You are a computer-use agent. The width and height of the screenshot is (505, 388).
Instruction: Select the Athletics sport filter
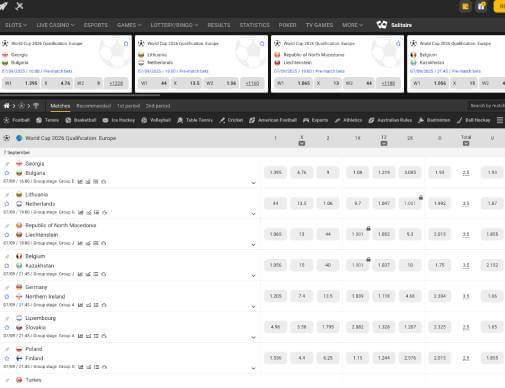point(348,120)
